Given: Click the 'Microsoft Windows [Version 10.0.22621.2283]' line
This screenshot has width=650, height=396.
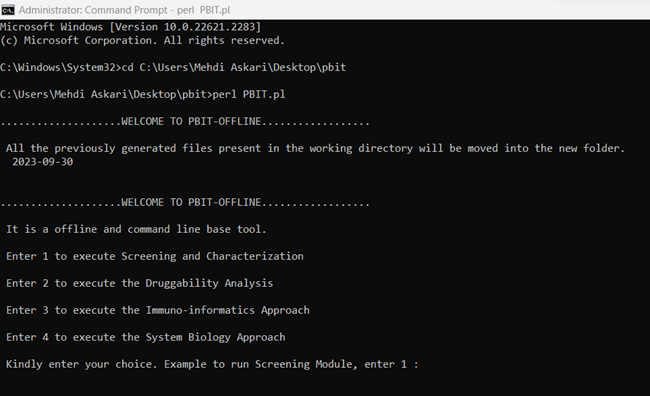Looking at the screenshot, I should coord(131,27).
